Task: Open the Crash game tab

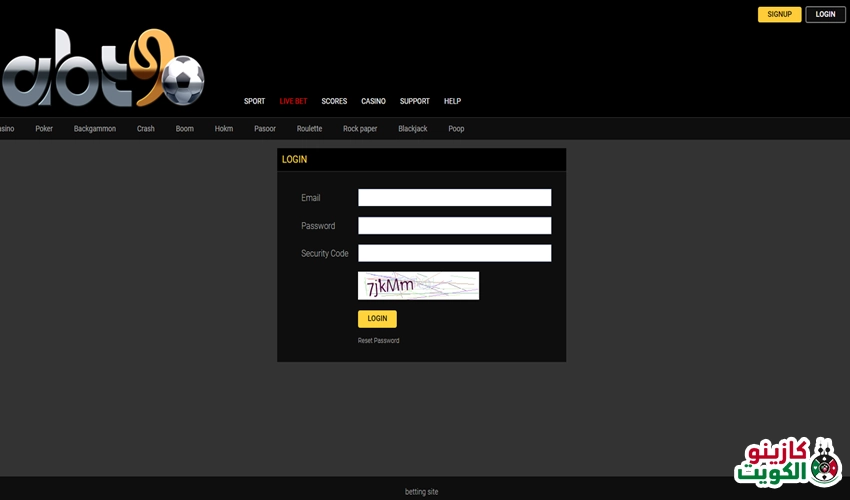Action: click(146, 129)
